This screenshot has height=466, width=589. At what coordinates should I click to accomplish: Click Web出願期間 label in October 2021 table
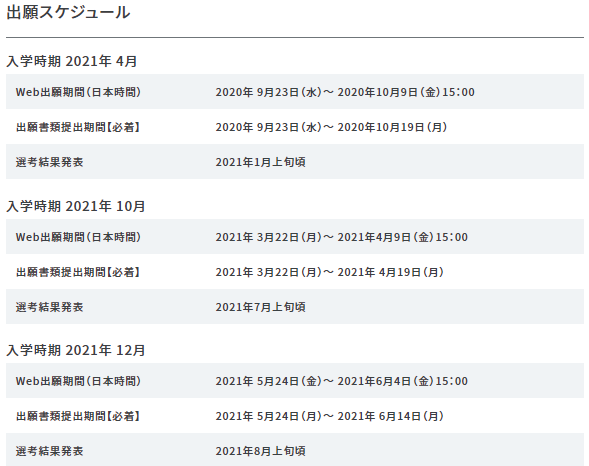78,237
